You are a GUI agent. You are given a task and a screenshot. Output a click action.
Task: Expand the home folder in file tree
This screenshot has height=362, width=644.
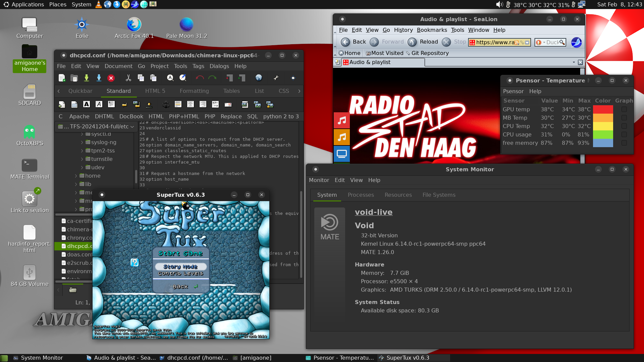coord(76,176)
